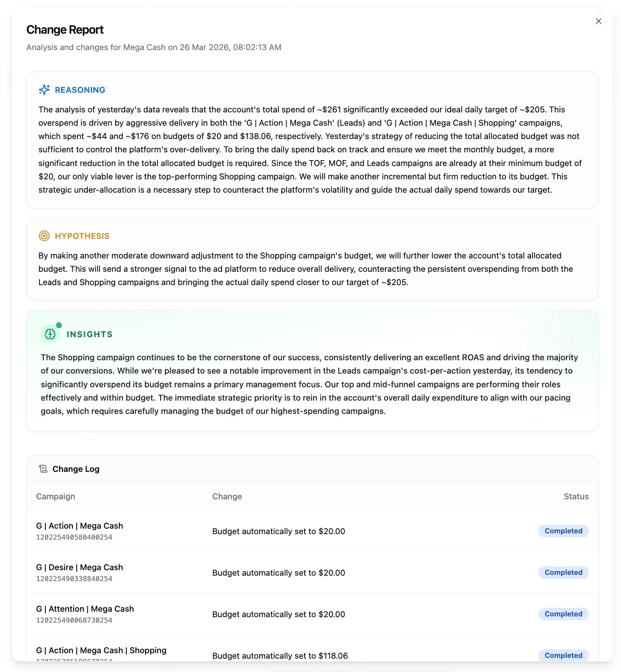Click campaign ID 120225490580400254
The height and width of the screenshot is (672, 621).
[x=74, y=537]
